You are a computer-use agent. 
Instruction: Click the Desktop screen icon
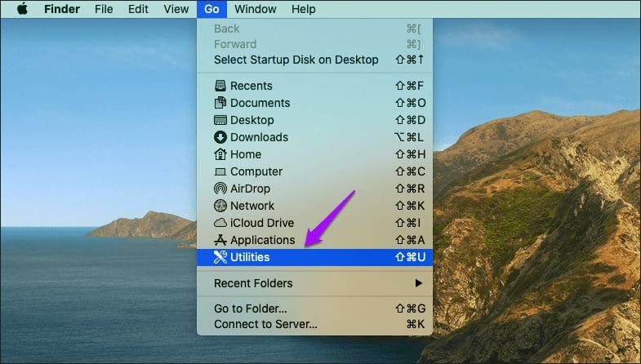click(x=220, y=120)
